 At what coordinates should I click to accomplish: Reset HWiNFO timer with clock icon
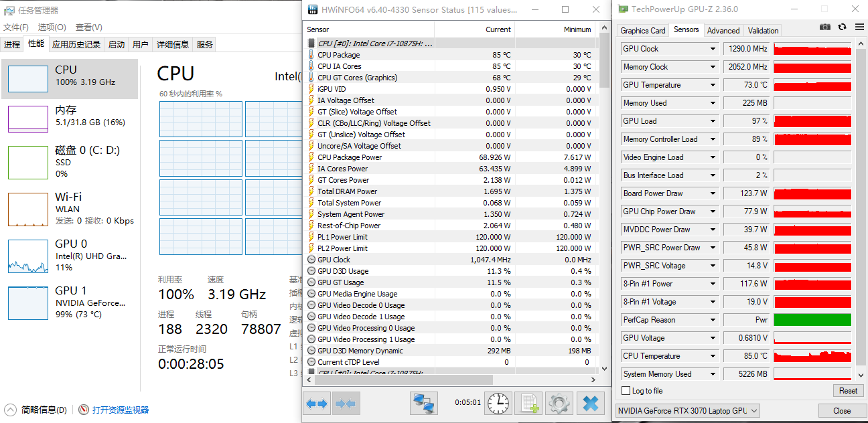498,403
